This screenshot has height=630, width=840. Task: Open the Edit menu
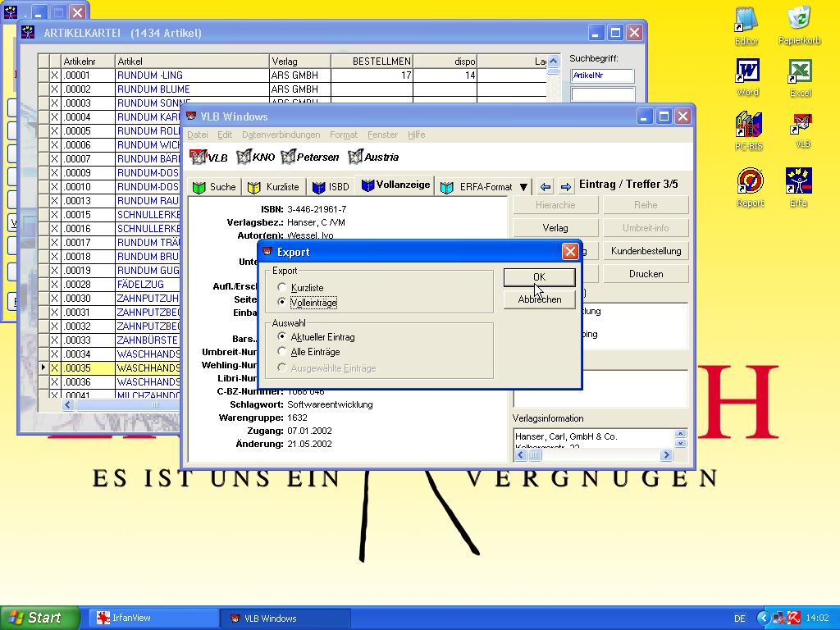pos(225,135)
